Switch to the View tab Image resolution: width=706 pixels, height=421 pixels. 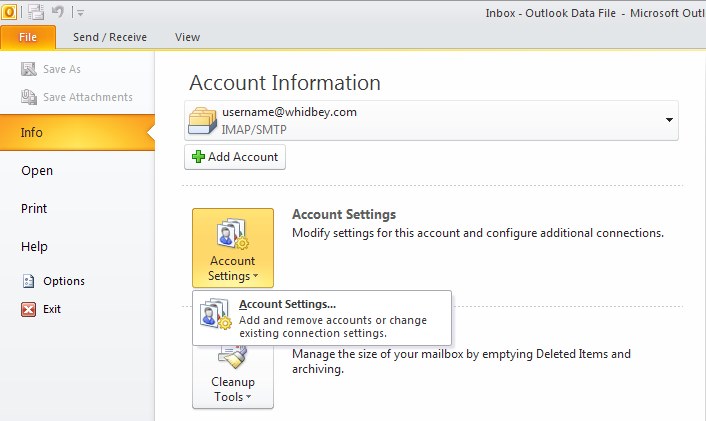click(187, 37)
